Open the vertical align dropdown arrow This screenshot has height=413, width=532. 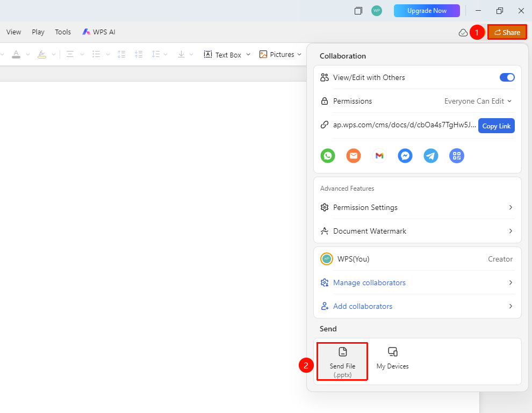point(191,55)
